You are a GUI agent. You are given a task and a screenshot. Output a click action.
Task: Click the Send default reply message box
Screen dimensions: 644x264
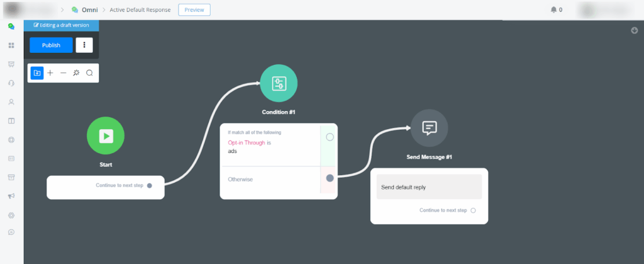[429, 187]
